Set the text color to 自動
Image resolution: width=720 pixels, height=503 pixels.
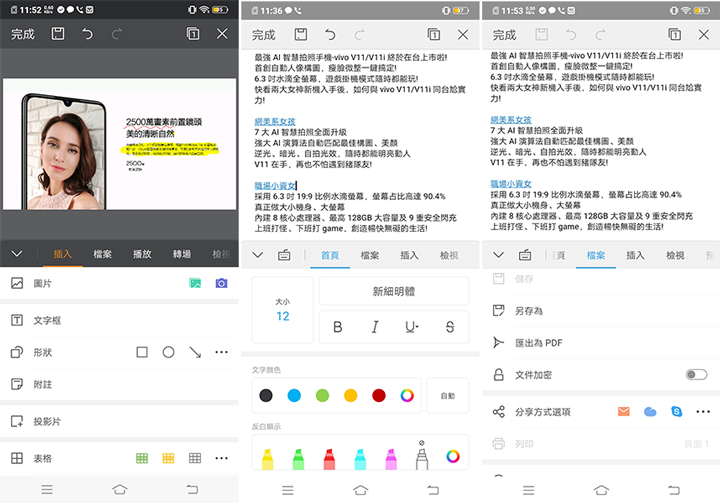coord(448,396)
